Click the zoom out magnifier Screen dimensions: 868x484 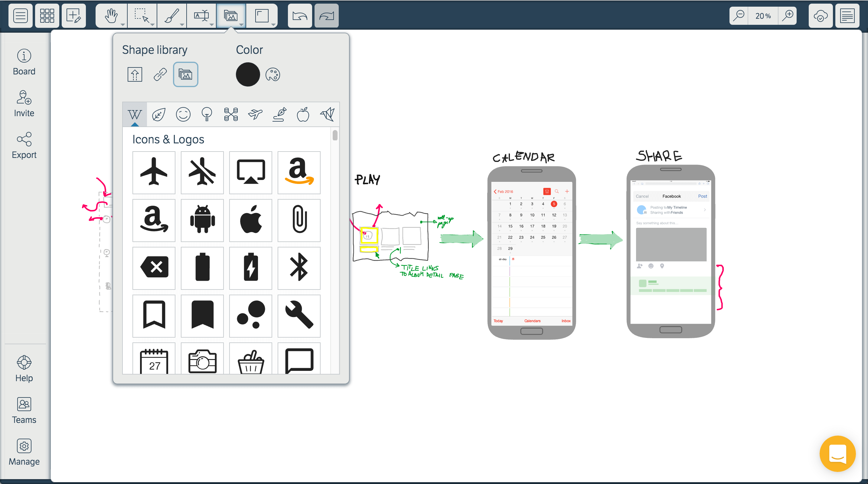(738, 16)
